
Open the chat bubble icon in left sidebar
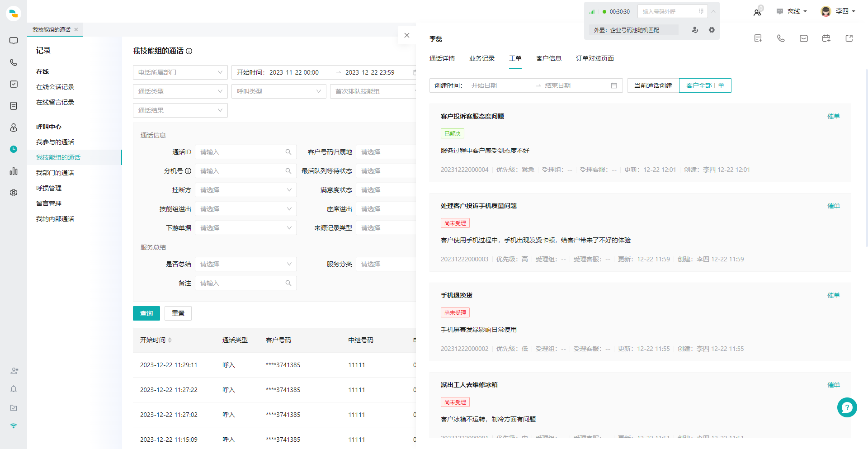(14, 41)
